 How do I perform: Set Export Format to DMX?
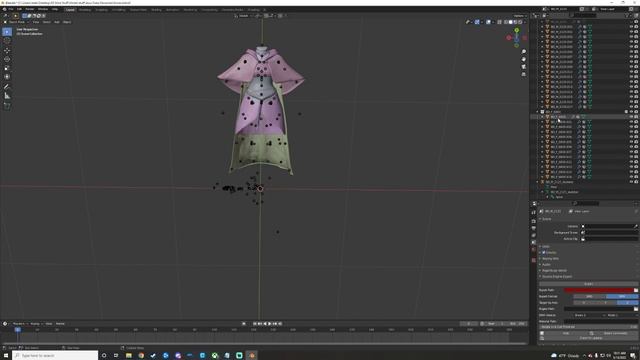(x=622, y=296)
